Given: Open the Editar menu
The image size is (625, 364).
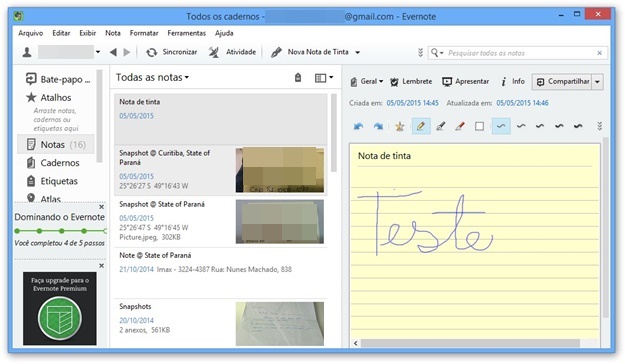Looking at the screenshot, I should pyautogui.click(x=61, y=33).
